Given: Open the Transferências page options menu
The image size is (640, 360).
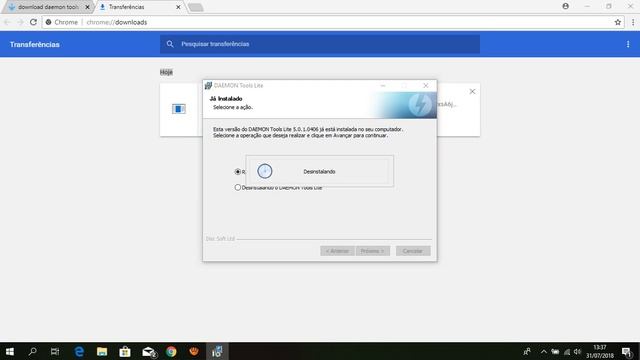Looking at the screenshot, I should (x=628, y=44).
